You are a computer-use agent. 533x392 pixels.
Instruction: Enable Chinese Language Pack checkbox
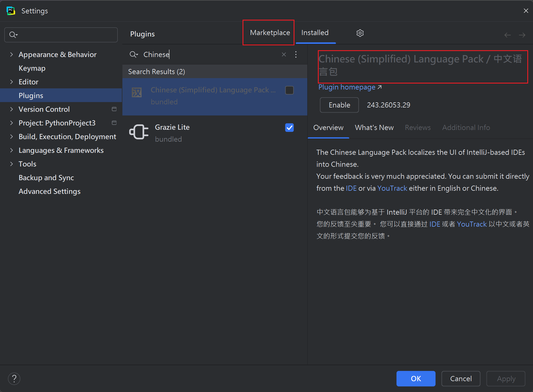(289, 90)
